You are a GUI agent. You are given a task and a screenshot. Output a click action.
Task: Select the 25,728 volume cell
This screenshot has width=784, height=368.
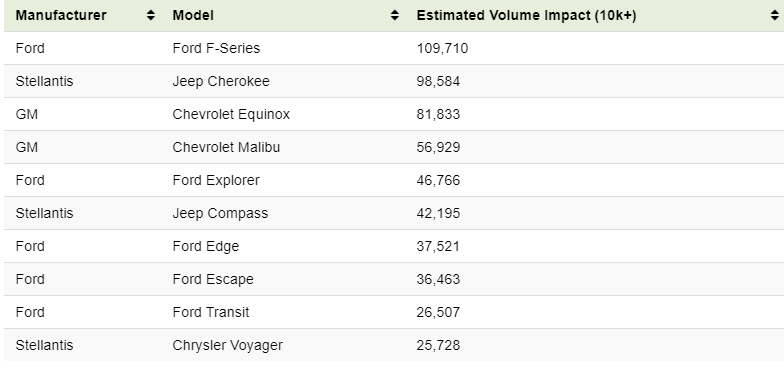click(438, 346)
